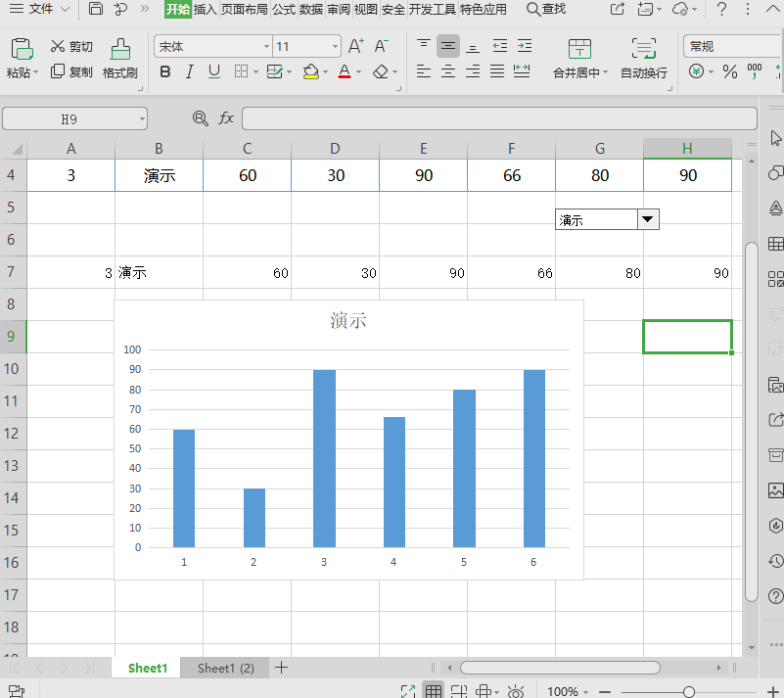The width and height of the screenshot is (784, 698).
Task: Click the horizontal scrollbar
Action: click(560, 668)
